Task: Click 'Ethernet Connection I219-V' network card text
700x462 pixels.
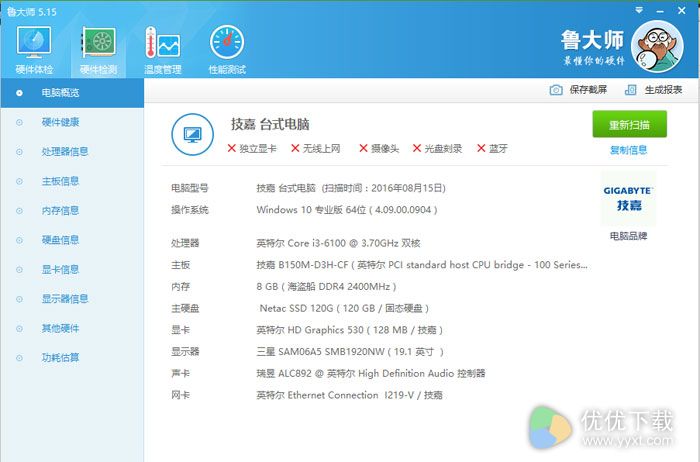Action: 351,395
